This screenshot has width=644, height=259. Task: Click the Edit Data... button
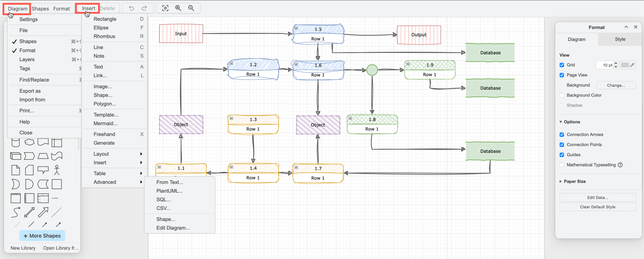[x=597, y=197]
